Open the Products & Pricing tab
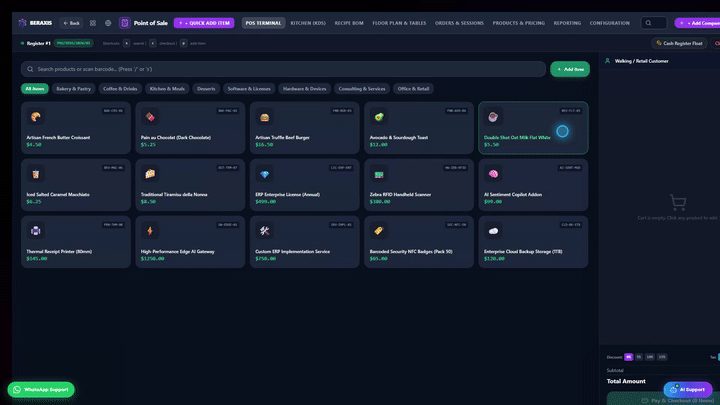The image size is (720, 405). pyautogui.click(x=519, y=23)
